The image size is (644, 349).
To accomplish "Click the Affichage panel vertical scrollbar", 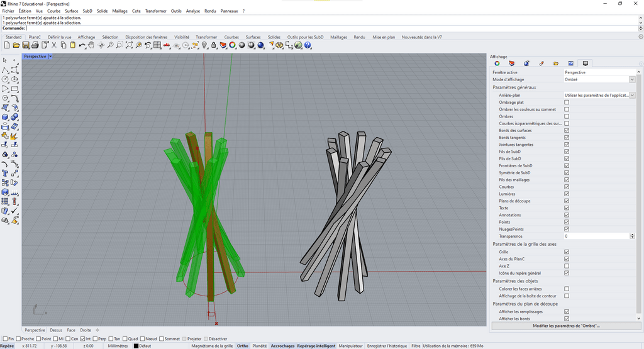I will pos(639,195).
